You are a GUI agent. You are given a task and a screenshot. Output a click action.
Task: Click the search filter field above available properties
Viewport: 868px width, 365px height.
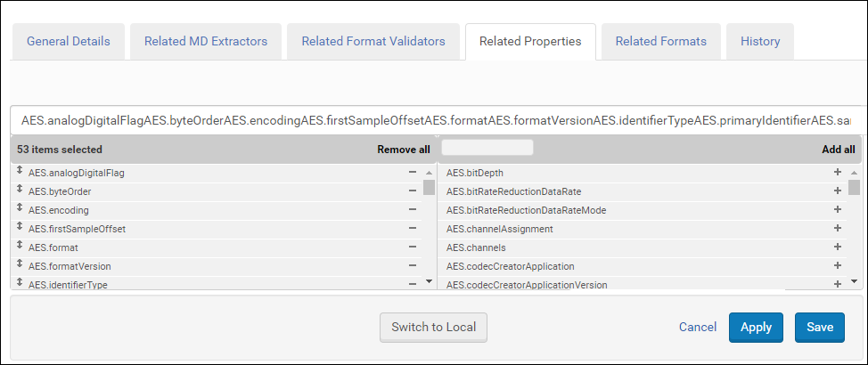click(x=487, y=148)
